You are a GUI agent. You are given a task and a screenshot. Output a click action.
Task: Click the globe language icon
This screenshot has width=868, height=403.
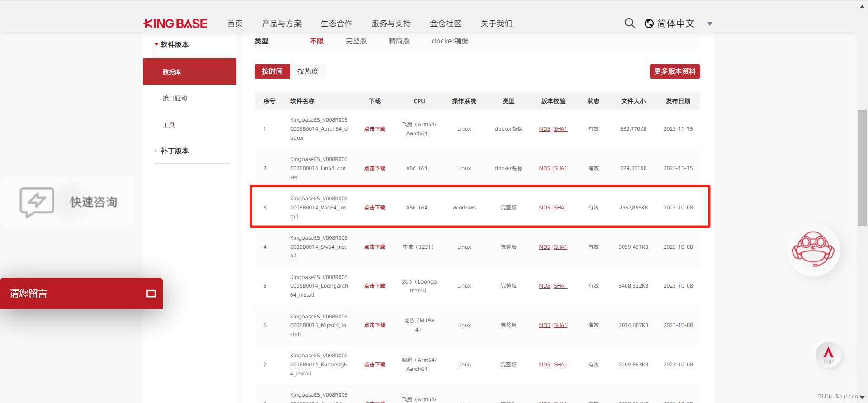point(649,24)
